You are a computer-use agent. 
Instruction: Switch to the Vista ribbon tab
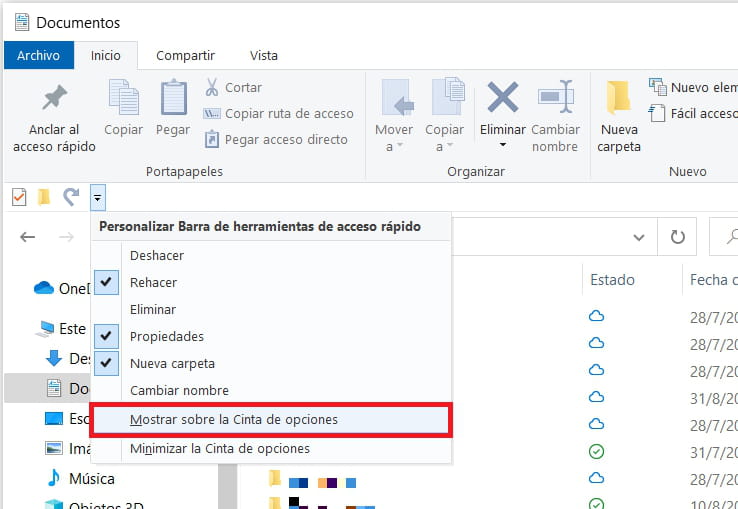coord(264,55)
